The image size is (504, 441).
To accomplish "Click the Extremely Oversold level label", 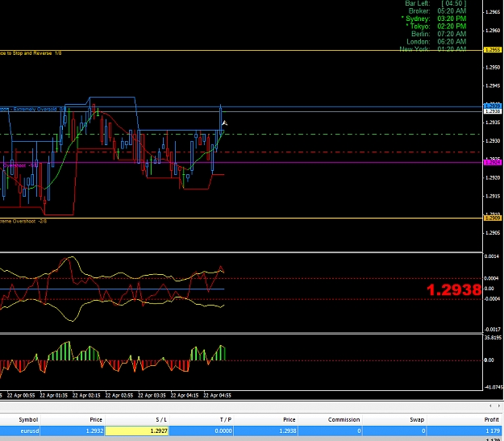I will pos(35,110).
